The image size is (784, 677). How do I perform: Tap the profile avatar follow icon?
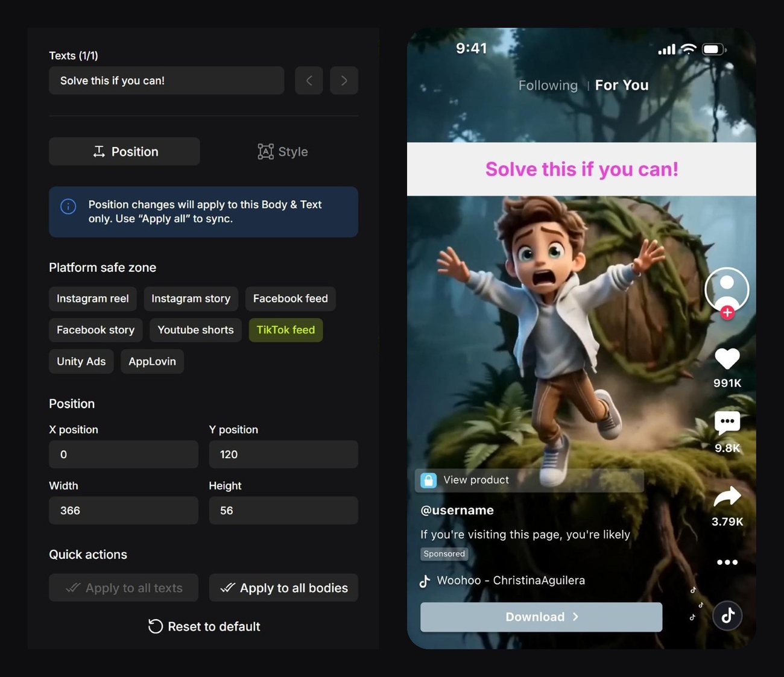[727, 292]
